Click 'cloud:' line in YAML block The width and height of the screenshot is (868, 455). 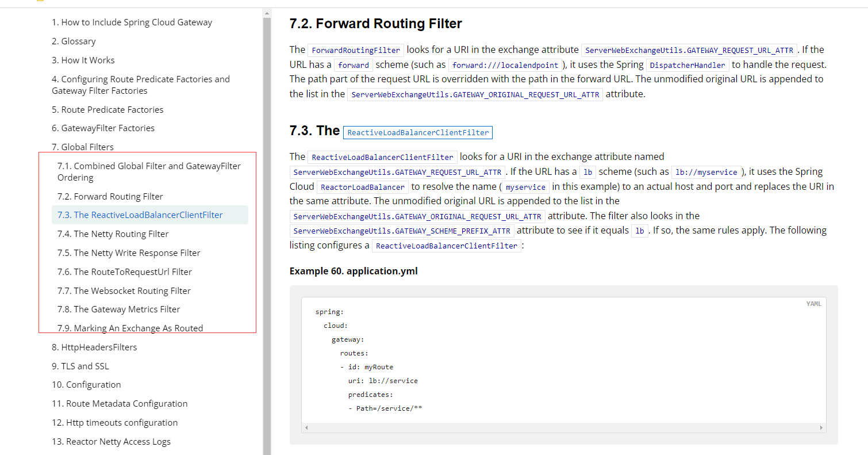(x=336, y=326)
